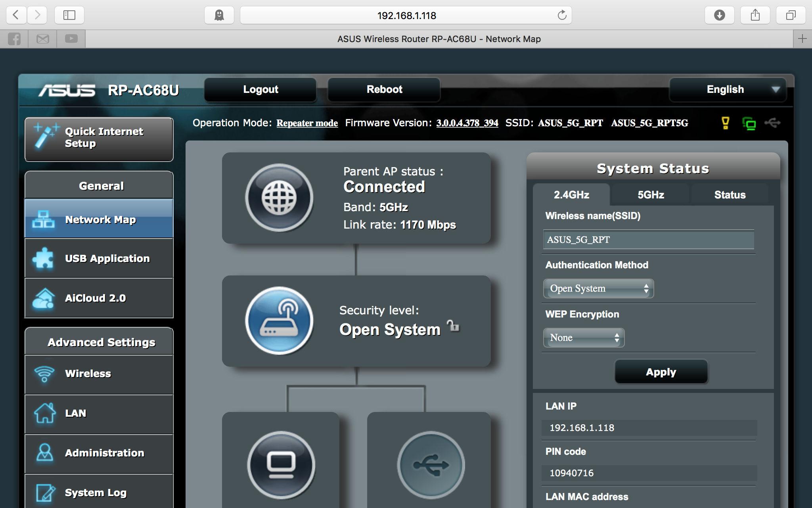Click the Wireless name SSID field

[648, 240]
